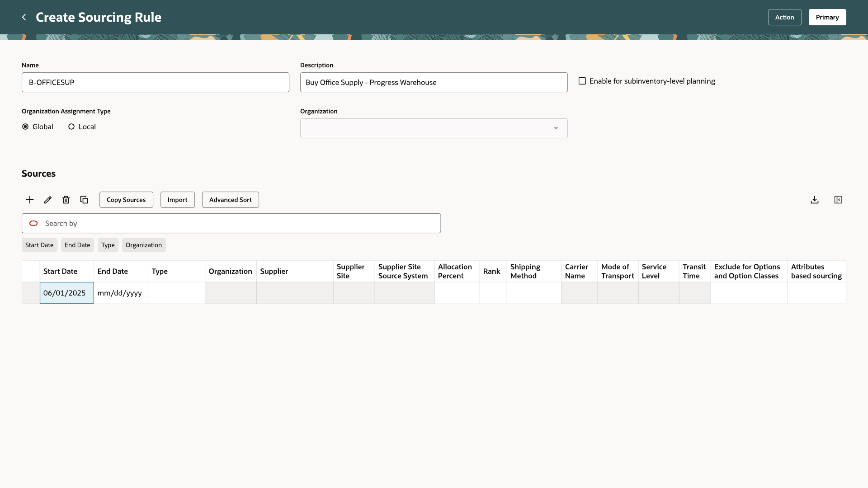Click the Allocation Percent column header
The width and height of the screenshot is (868, 488).
(457, 271)
